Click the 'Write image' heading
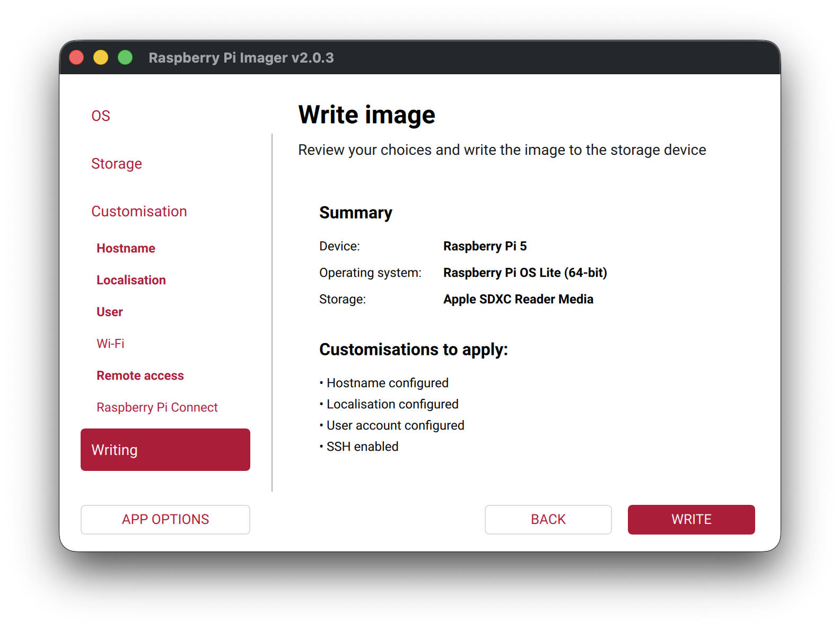Screen dimensions: 840x630 367,115
